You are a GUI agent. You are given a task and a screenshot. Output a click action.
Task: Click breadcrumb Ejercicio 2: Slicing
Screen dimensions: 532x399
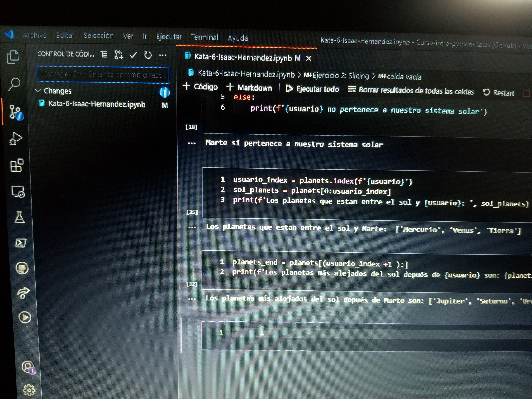(336, 75)
